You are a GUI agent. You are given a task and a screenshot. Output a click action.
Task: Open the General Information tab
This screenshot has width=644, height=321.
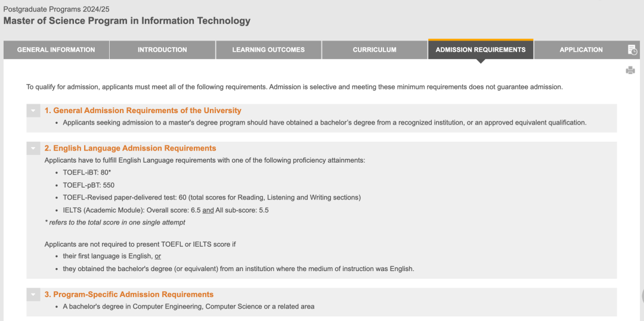56,50
